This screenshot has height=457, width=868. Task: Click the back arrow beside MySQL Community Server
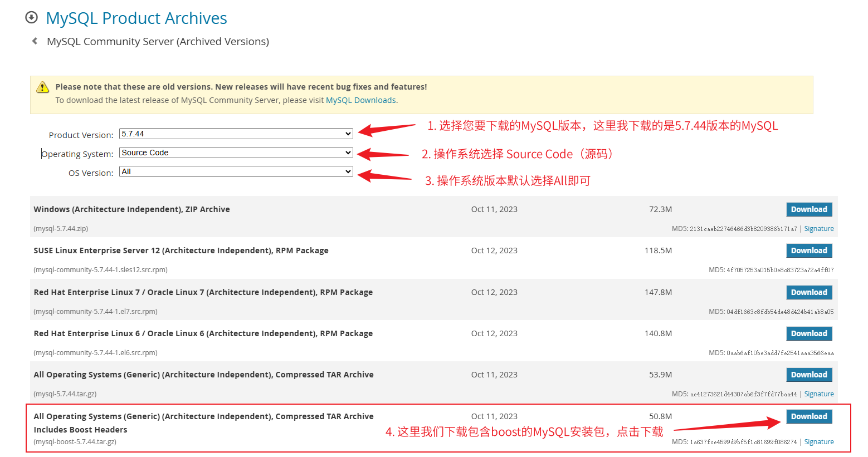35,41
